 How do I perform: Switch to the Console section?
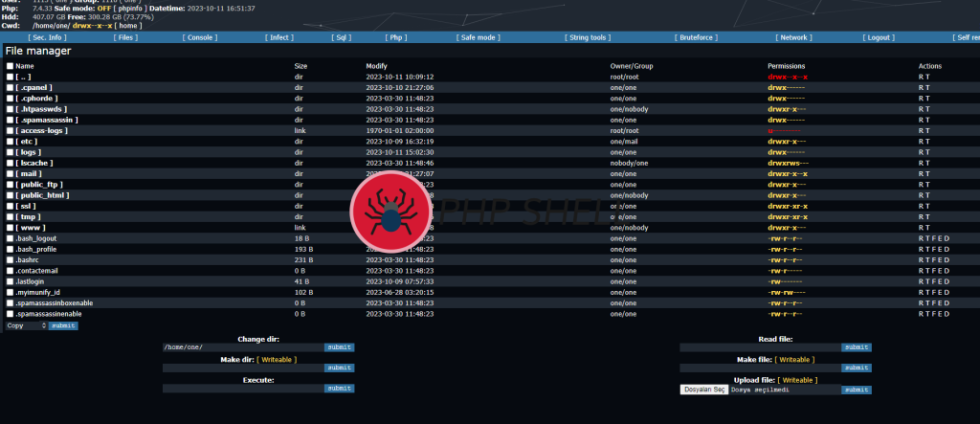(x=200, y=37)
